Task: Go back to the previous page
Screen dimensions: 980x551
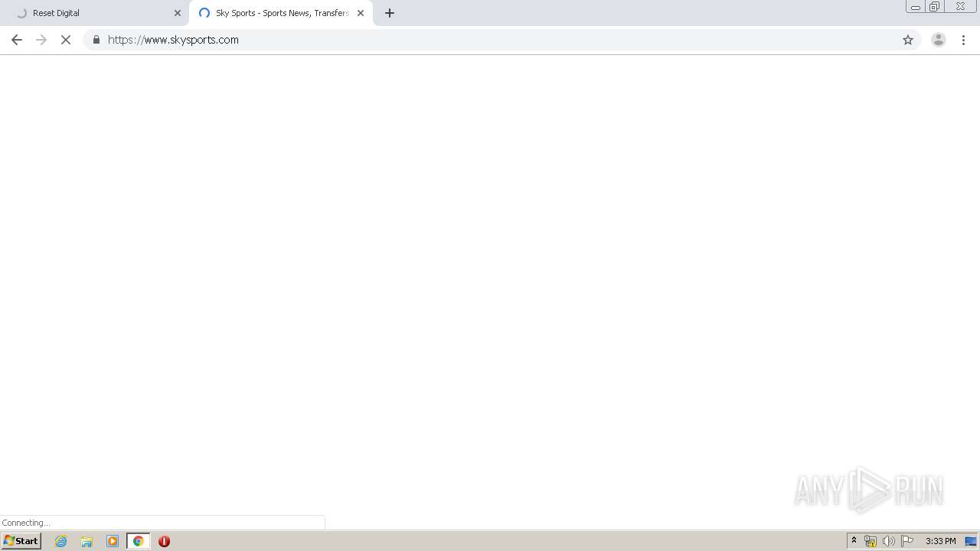Action: (17, 40)
